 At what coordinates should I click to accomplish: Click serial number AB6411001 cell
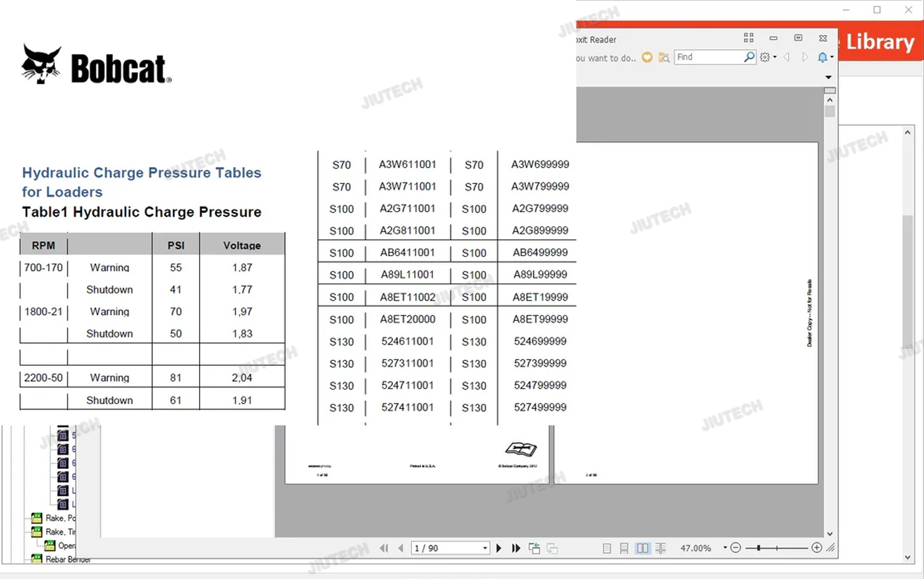coord(407,253)
